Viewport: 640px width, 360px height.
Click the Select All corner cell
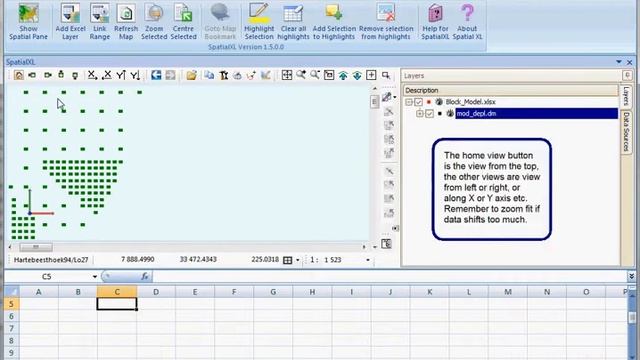click(11, 292)
